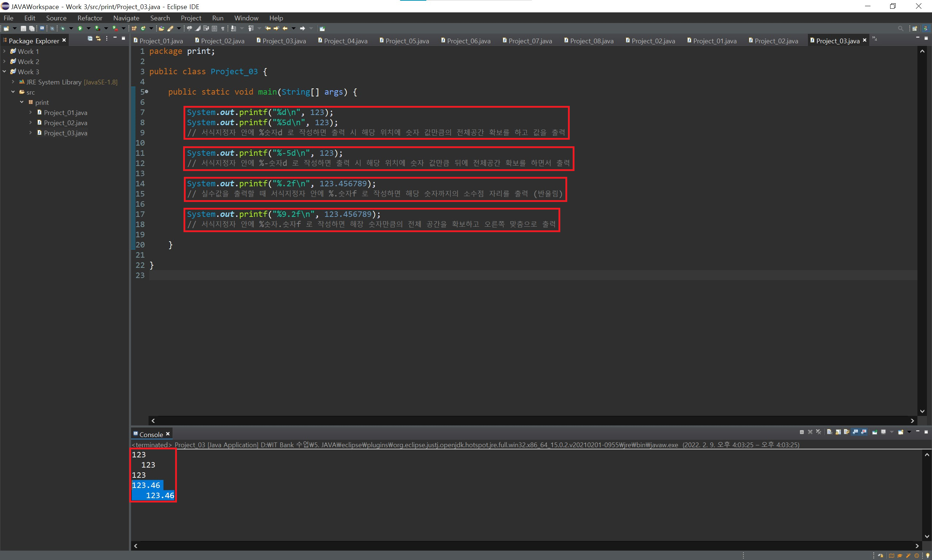932x560 pixels.
Task: Select Project_02.java in Package Explorer
Action: point(65,123)
